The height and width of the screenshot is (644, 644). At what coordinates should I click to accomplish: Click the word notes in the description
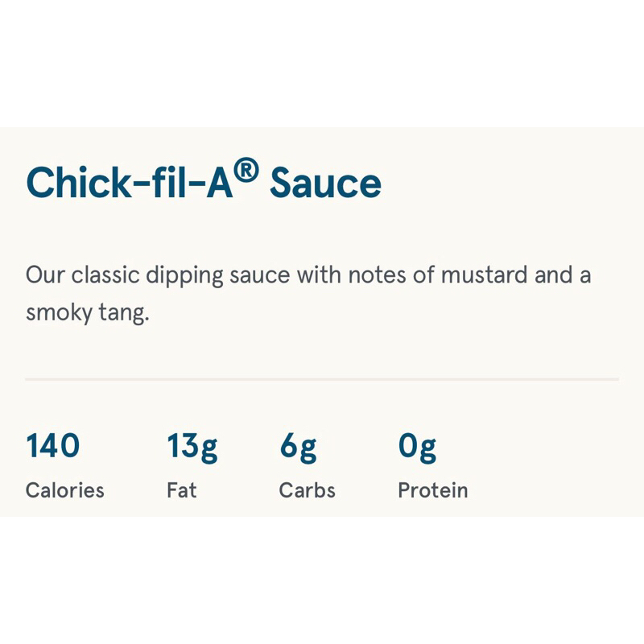(375, 275)
